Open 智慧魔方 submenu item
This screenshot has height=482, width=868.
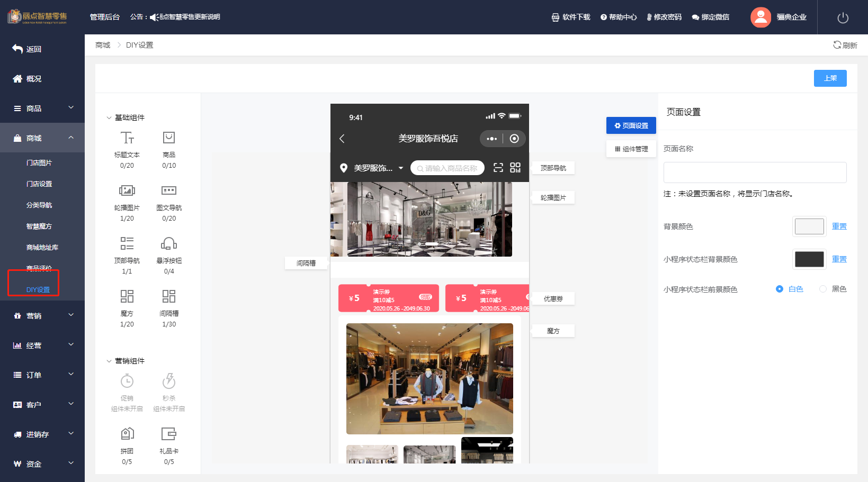39,226
